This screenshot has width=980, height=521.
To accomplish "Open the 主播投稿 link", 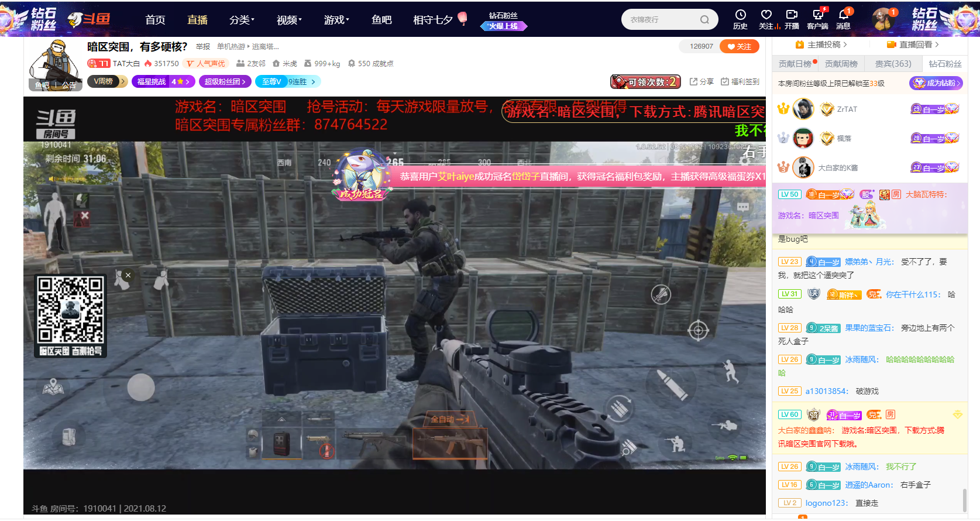I will click(x=821, y=45).
